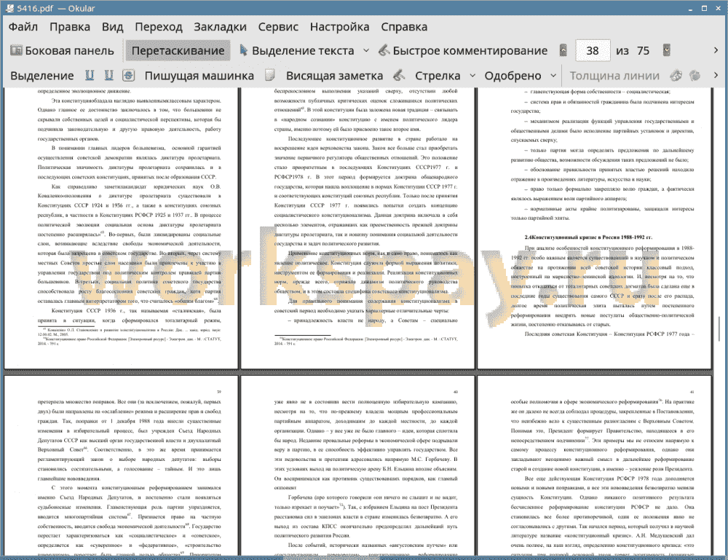Open the Файл menu
Image resolution: width=728 pixels, height=560 pixels.
click(x=23, y=27)
